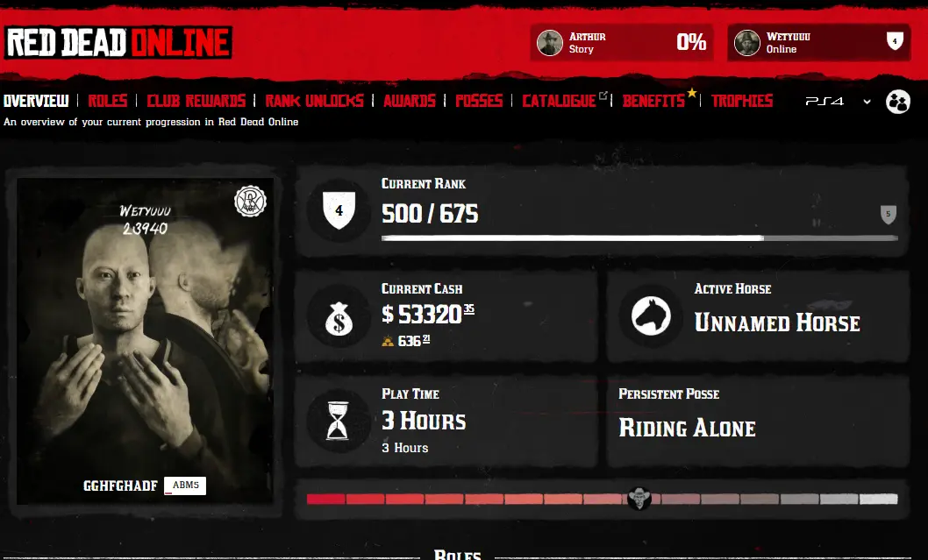Click the hourglass Play Time icon
Image resolution: width=928 pixels, height=560 pixels.
pyautogui.click(x=338, y=421)
